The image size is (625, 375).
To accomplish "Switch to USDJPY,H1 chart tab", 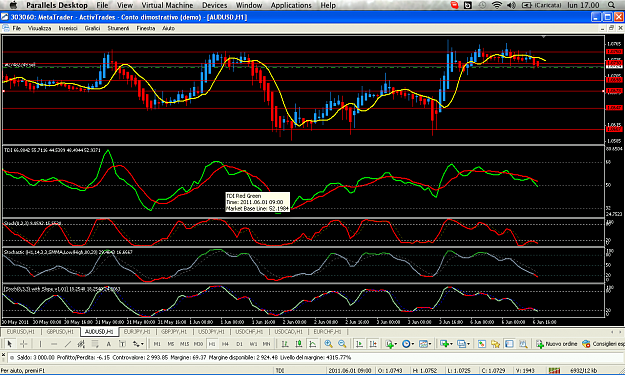I will click(212, 332).
